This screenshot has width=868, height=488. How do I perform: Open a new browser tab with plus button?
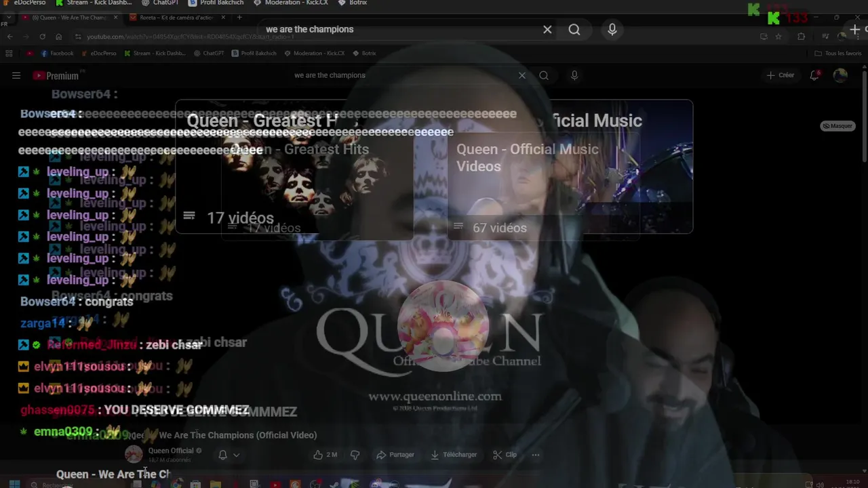tap(239, 18)
